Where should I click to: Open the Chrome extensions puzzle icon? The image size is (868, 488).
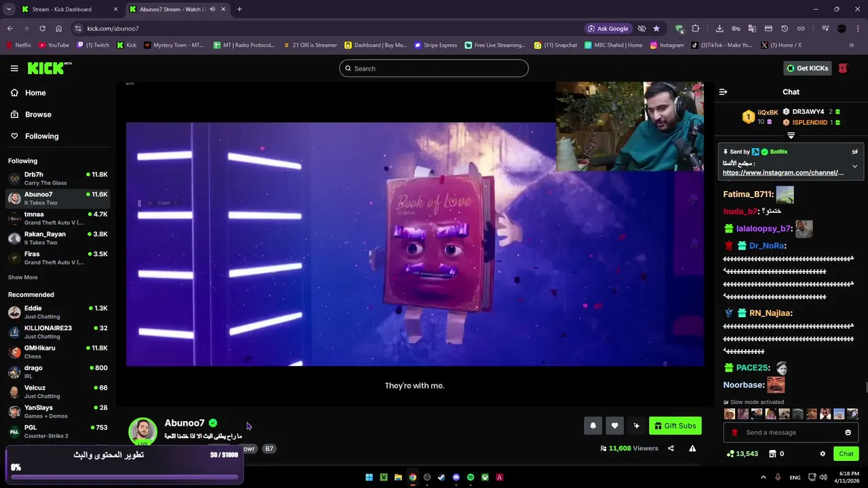point(696,28)
